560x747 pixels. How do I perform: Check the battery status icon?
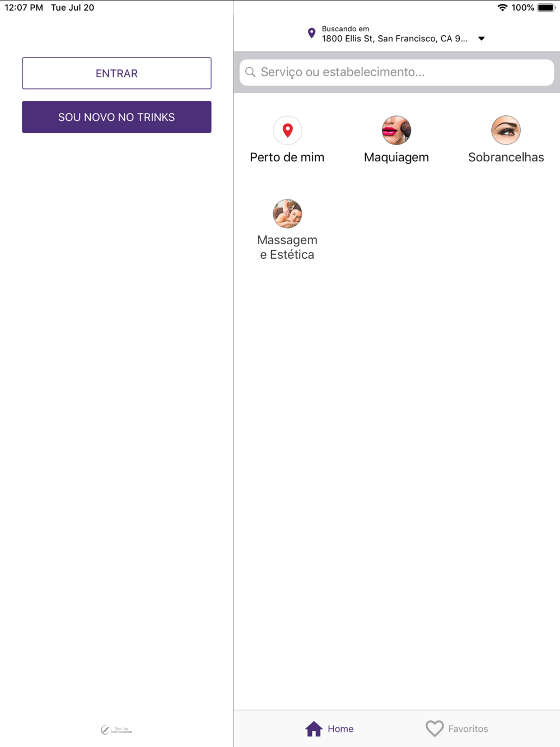[x=547, y=8]
